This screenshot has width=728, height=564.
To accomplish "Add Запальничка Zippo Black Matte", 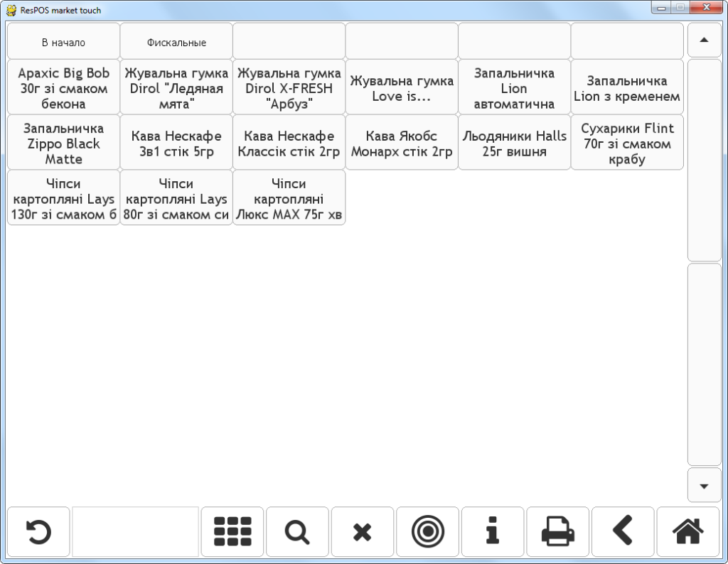I will tap(63, 142).
